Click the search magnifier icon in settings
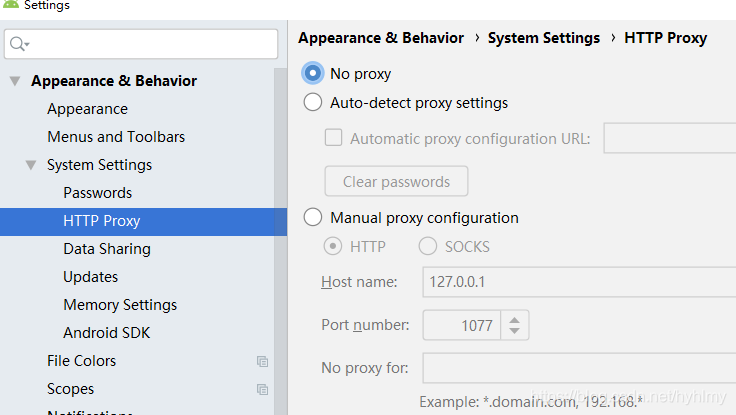The image size is (736, 415). pos(19,44)
